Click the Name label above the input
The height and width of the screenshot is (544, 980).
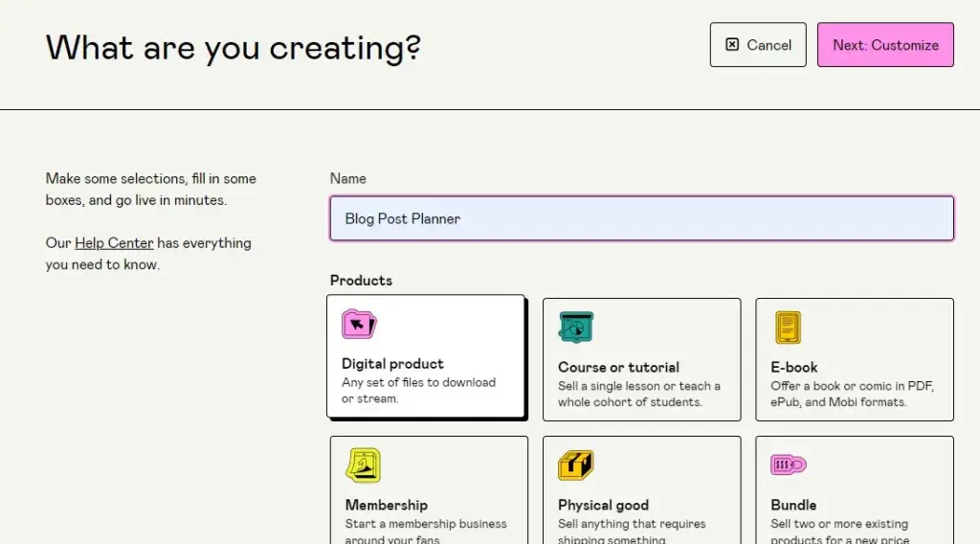coord(348,178)
